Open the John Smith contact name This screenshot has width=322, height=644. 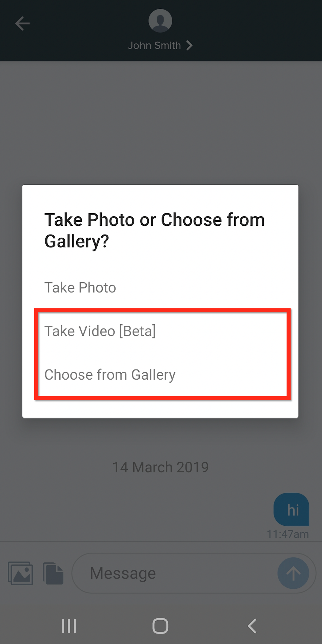[x=154, y=45]
